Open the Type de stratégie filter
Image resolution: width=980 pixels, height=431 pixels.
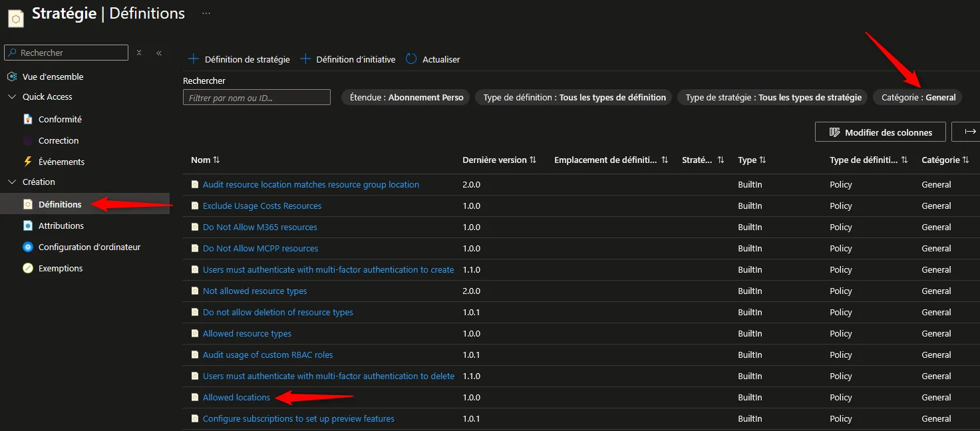click(773, 97)
